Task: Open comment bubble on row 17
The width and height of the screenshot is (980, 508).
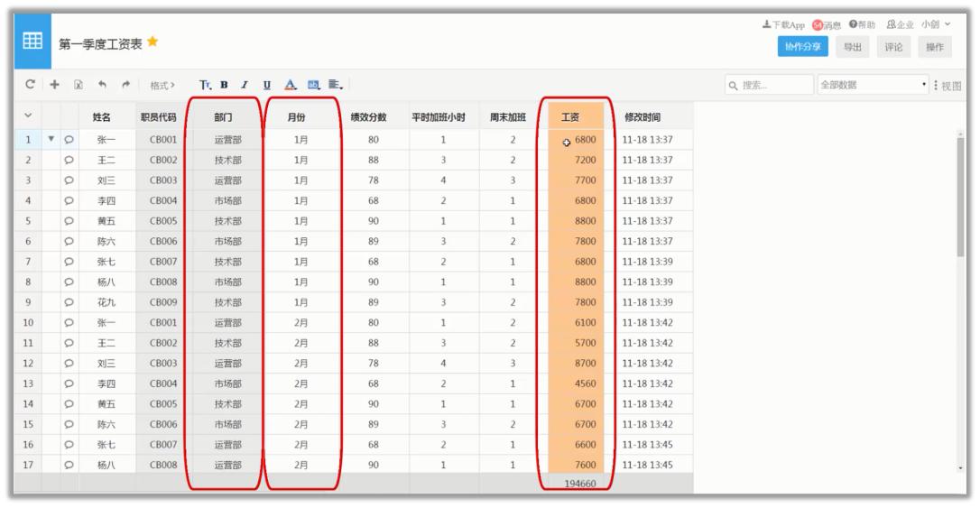Action: [x=69, y=465]
